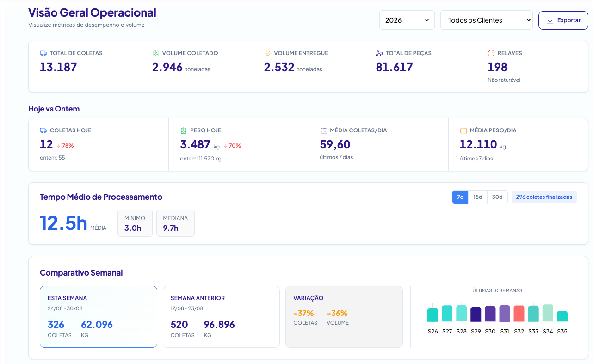
Task: Click the 12.5h average value
Action: pyautogui.click(x=63, y=223)
